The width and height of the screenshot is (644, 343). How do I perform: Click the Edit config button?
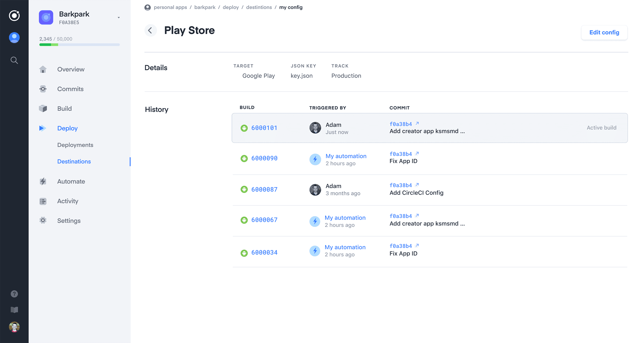pos(604,32)
